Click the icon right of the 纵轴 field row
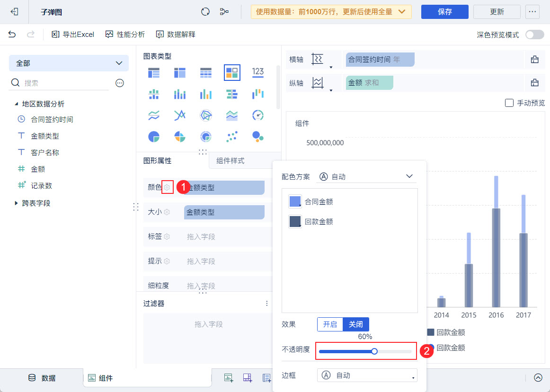Viewport: 550px width, 392px height. (534, 83)
